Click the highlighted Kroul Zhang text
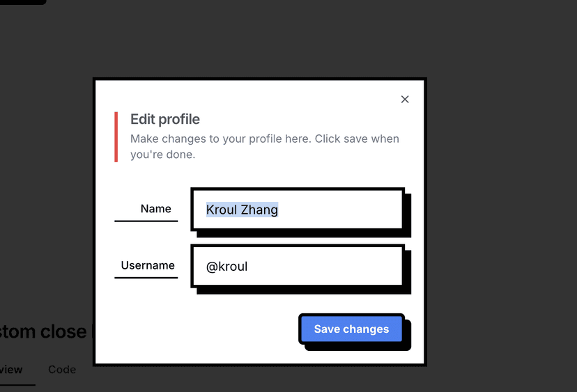 coord(242,210)
